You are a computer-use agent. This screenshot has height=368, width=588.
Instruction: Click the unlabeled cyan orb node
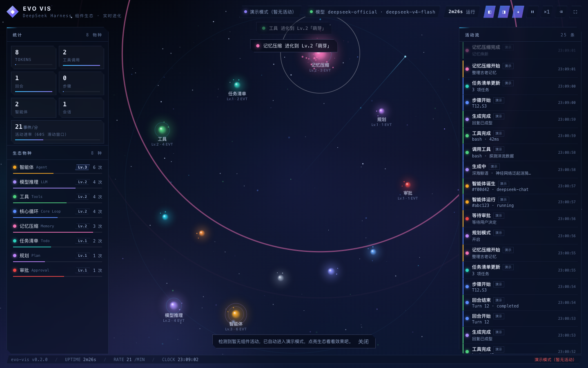pos(165,217)
